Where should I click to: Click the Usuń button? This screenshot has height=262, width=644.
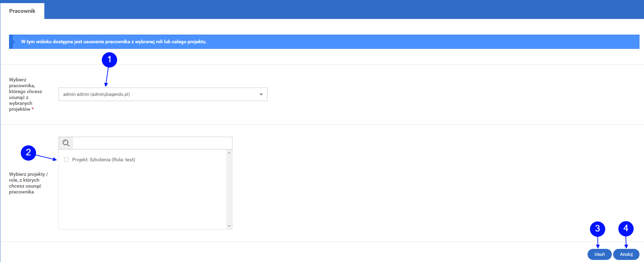click(600, 254)
